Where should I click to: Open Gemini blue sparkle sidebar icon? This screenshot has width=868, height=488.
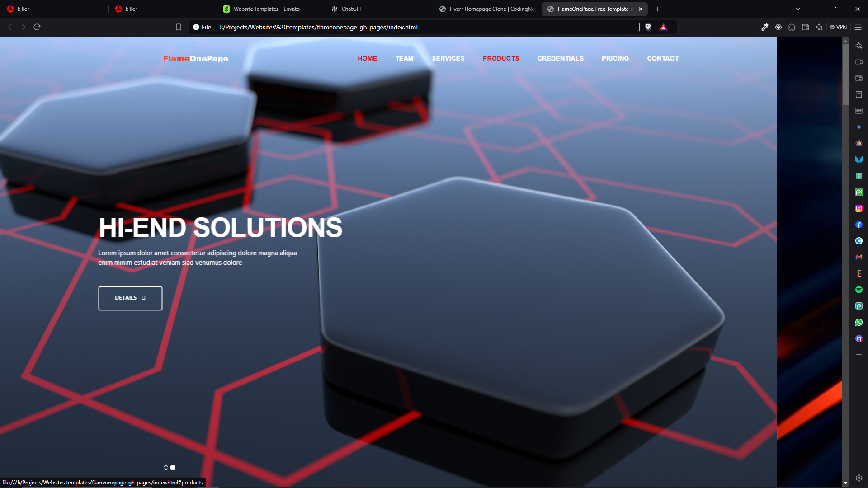point(859,127)
